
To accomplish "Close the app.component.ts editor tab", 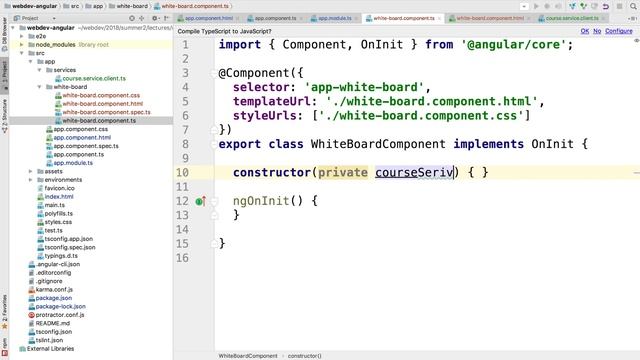I will click(301, 18).
